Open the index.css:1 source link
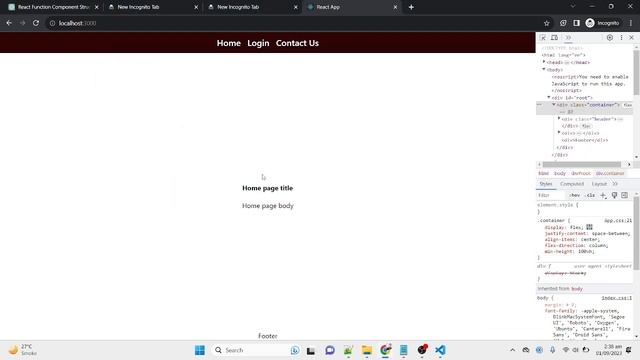 (616, 298)
